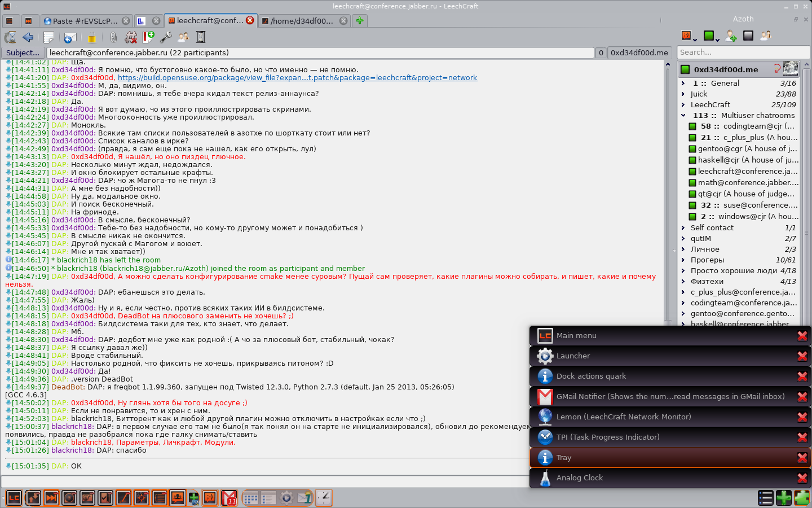Screen dimensions: 812x508
Task: Expand the LeechCraft contact group
Action: coord(683,104)
